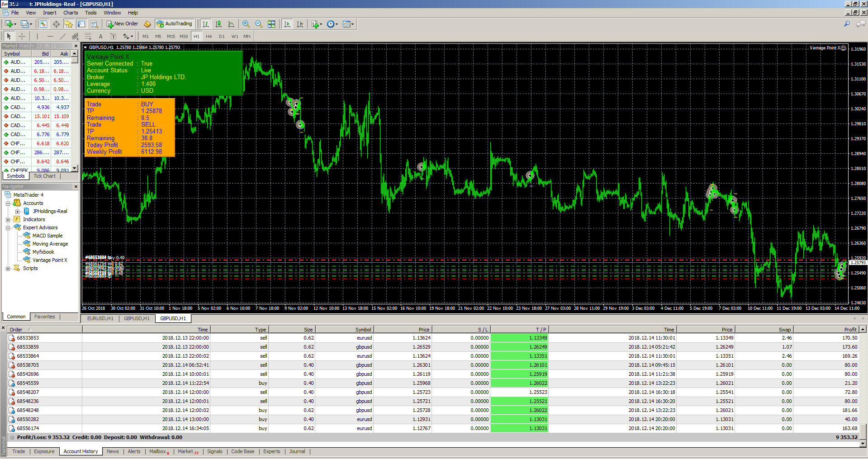Select the Draw Trendline tool
Image resolution: width=868 pixels, height=459 pixels.
(x=63, y=36)
